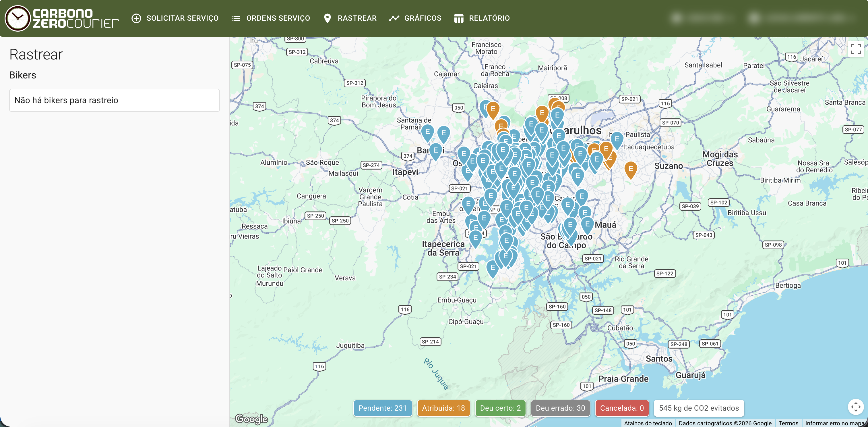Select the red Cancelada: 0 chip
This screenshot has width=868, height=427.
[622, 408]
